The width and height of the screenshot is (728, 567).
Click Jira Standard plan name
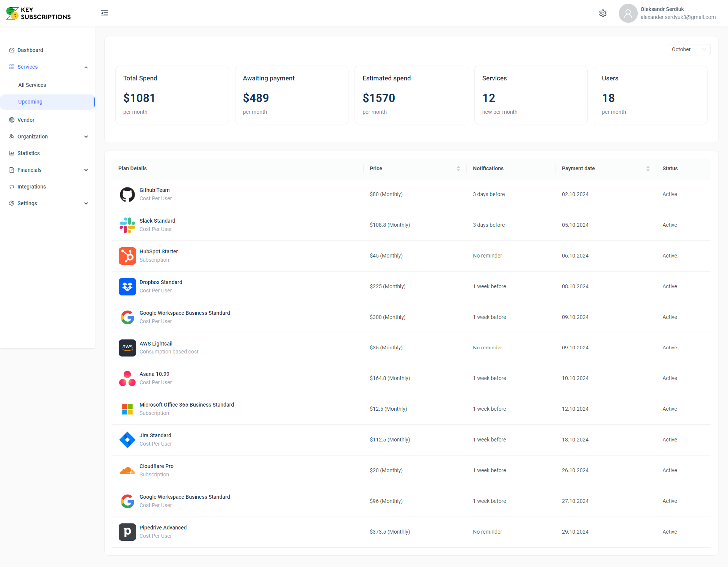(155, 435)
